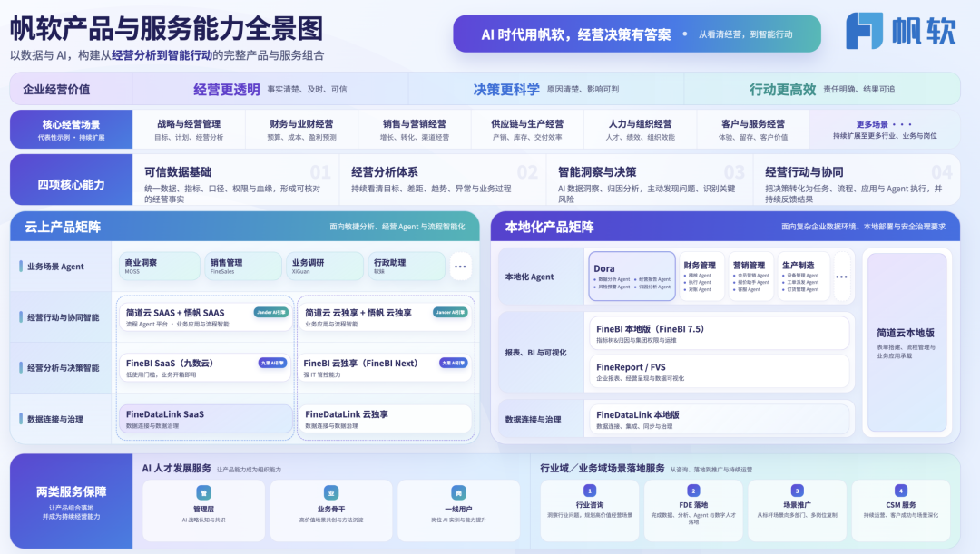Click the 经营行动与协同智能 row label
Image resolution: width=980 pixels, height=554 pixels.
63,317
